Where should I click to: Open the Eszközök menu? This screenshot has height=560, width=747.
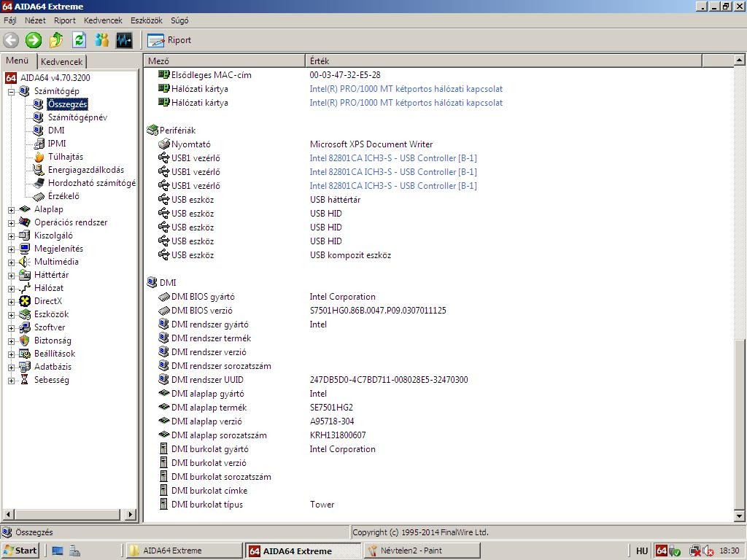(x=147, y=20)
